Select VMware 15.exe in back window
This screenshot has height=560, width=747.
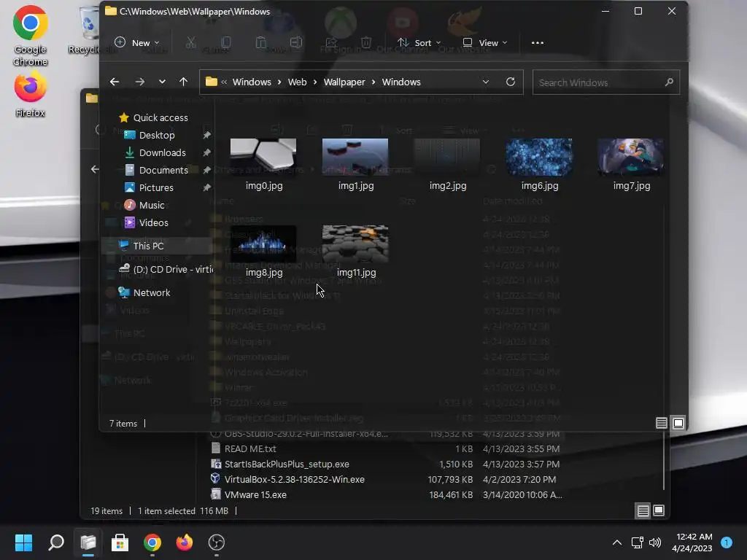255,494
